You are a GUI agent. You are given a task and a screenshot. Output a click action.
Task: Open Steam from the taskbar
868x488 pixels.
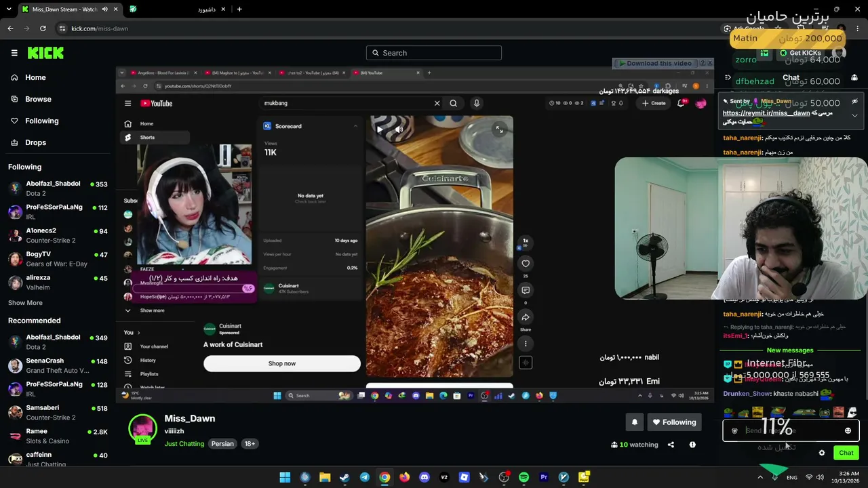point(344,477)
